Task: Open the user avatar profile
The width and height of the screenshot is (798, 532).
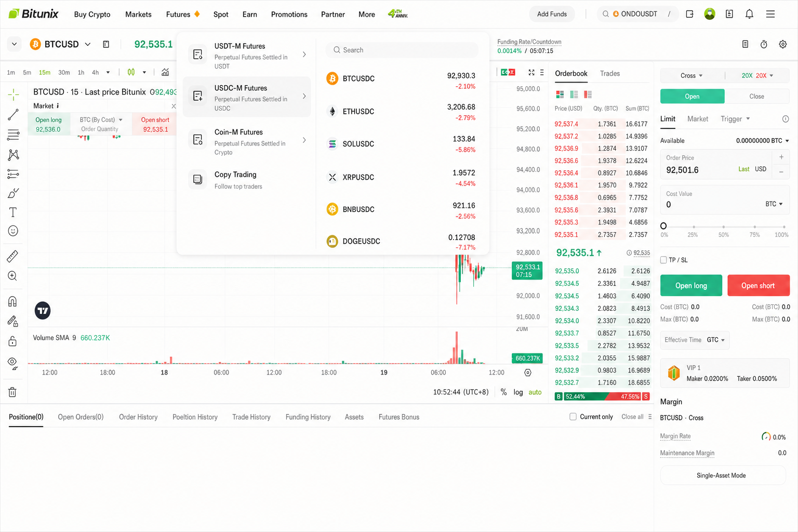Action: click(710, 14)
